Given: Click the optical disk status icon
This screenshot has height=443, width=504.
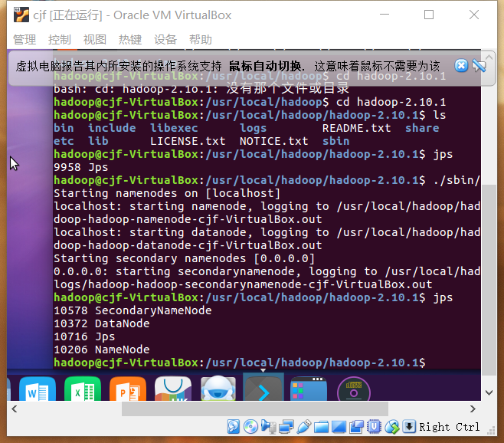Looking at the screenshot, I should point(250,427).
